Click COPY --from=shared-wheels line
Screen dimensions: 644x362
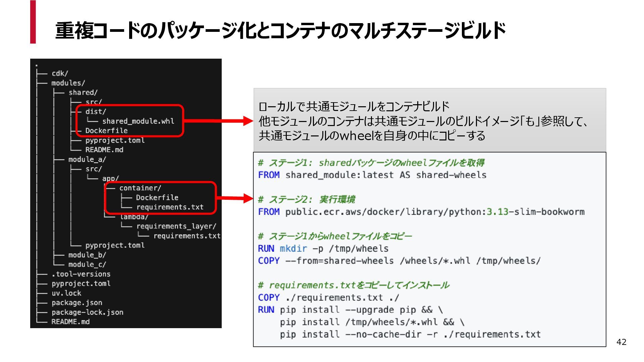coord(399,261)
